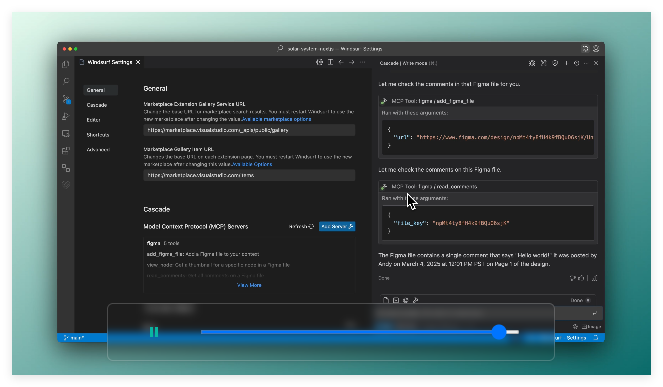Viewport: 663px width, 387px height.
Task: Select Cascade settings category
Action: click(97, 105)
